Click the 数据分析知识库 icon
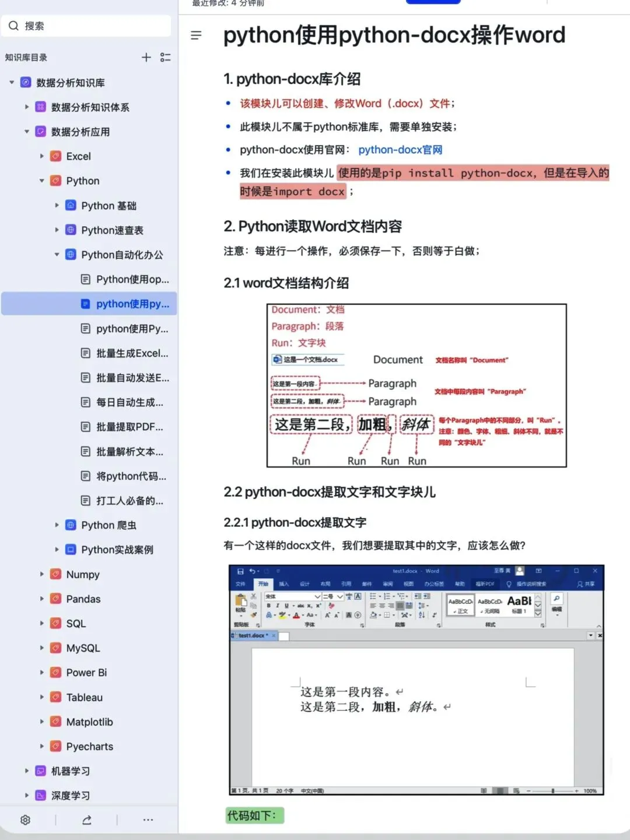The height and width of the screenshot is (840, 630). [26, 82]
